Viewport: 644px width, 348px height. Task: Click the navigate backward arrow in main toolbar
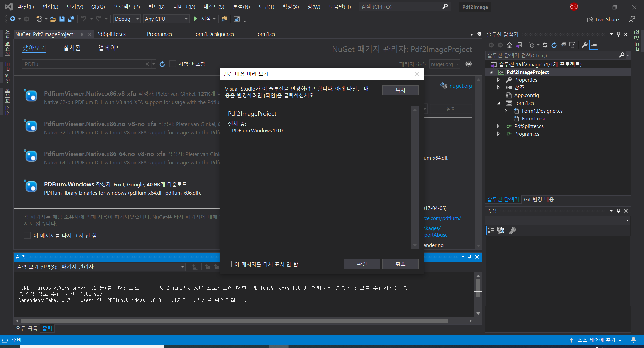pos(13,19)
